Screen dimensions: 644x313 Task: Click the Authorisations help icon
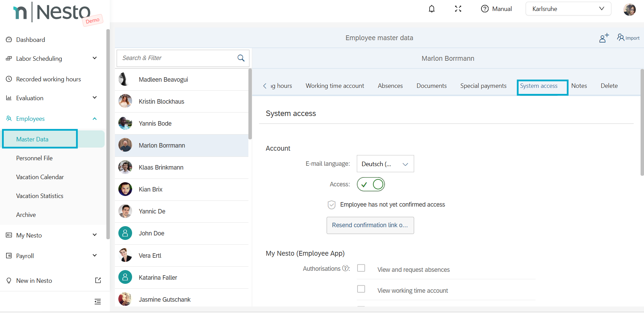coord(346,269)
